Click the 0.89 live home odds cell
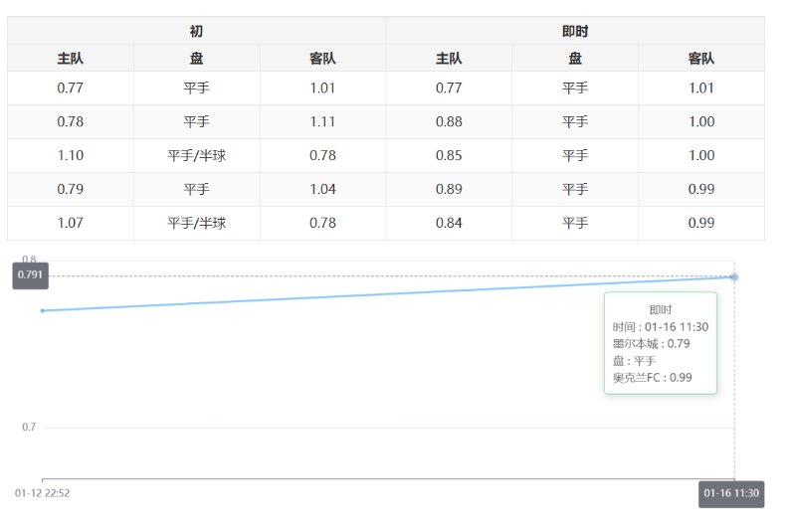This screenshot has width=789, height=532. pos(449,190)
